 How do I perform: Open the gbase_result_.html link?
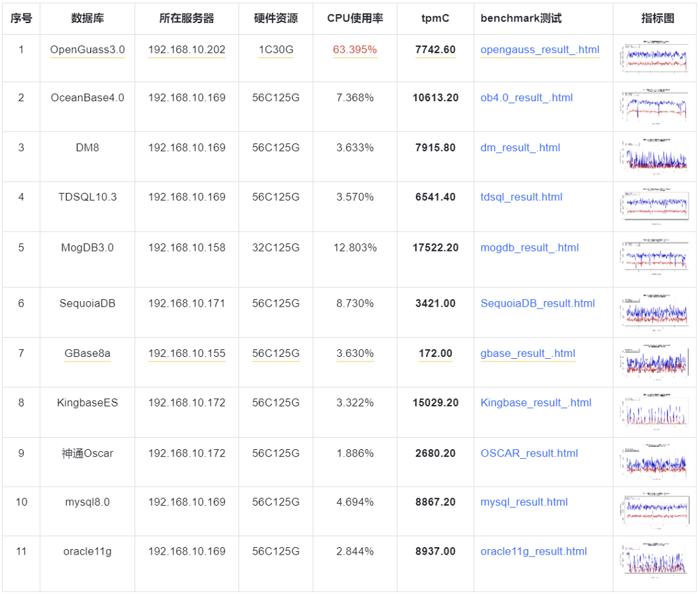tap(527, 353)
